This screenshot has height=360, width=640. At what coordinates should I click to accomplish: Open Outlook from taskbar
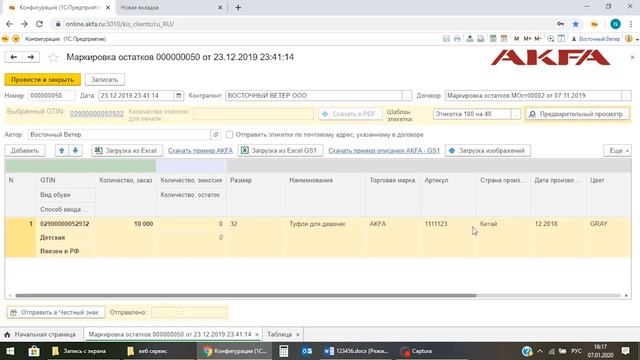click(307, 351)
